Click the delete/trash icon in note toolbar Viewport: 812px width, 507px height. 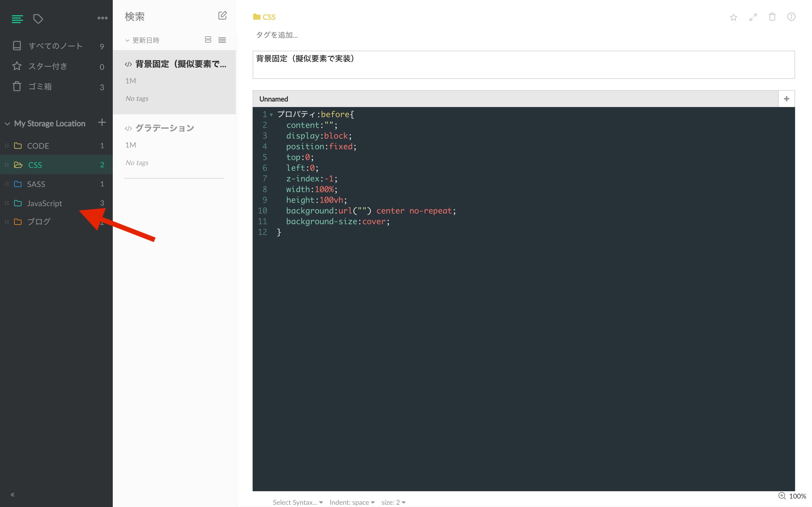click(x=773, y=16)
